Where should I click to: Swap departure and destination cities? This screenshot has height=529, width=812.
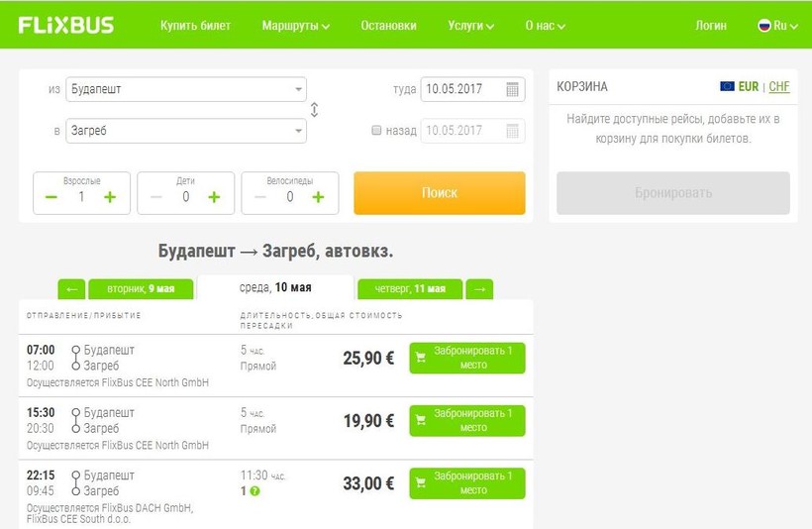pyautogui.click(x=314, y=110)
